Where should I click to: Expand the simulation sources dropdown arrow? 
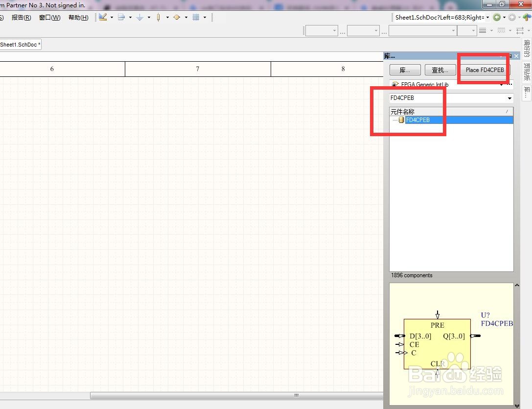coord(186,17)
